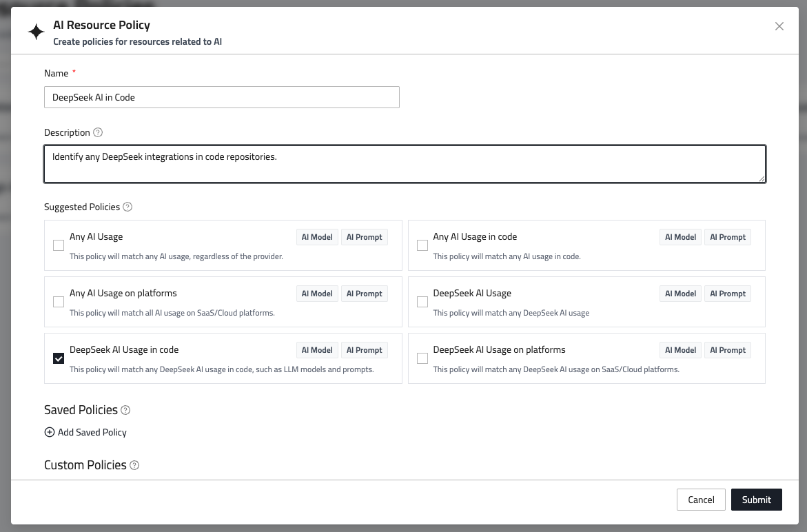
Task: Check DeepSeek AI Usage on platforms policy
Action: (x=422, y=358)
